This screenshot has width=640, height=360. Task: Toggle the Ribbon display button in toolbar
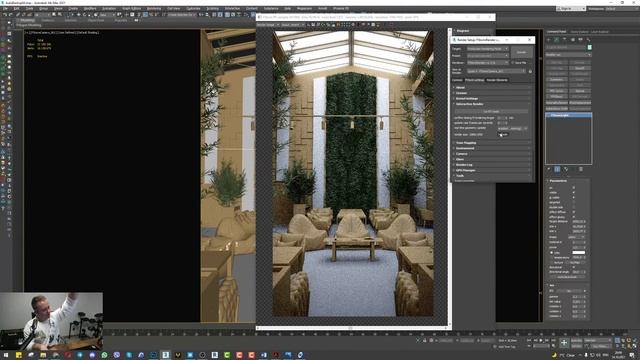pos(227,15)
